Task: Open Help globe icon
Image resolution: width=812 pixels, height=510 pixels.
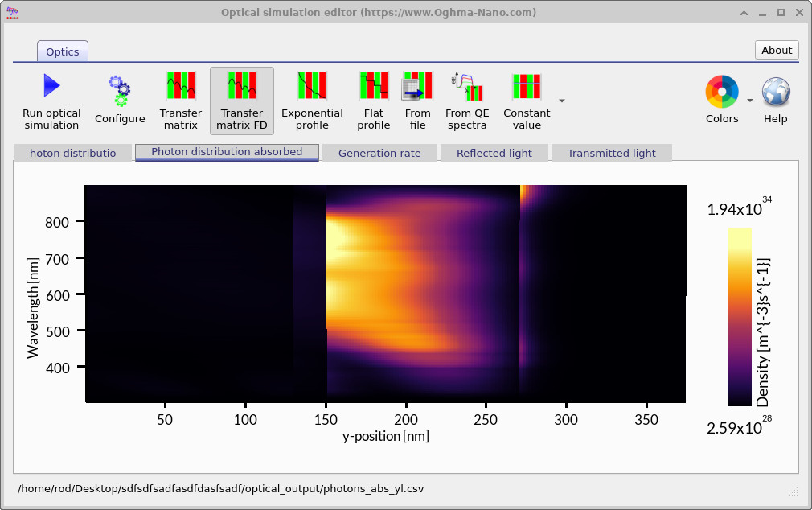Action: pyautogui.click(x=776, y=92)
